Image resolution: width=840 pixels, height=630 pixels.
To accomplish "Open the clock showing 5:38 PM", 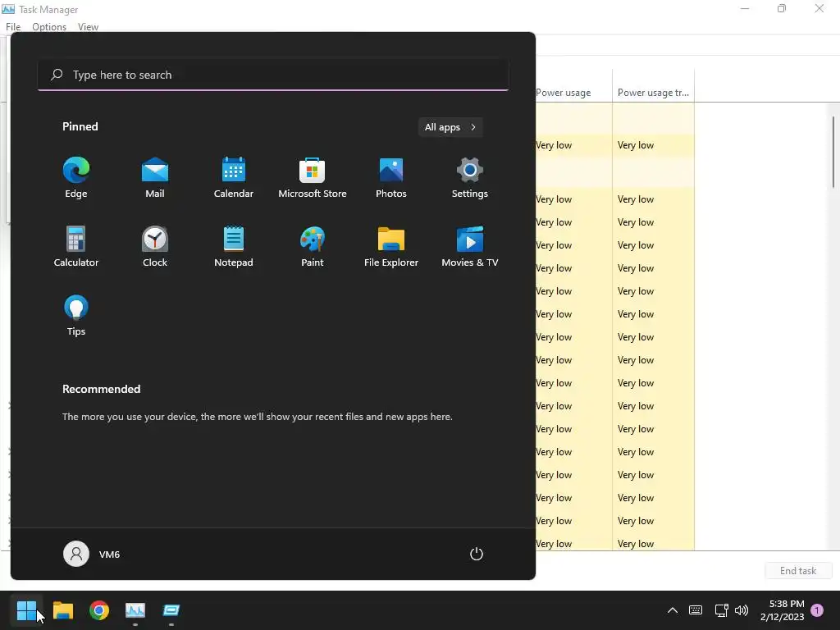I will (x=782, y=610).
